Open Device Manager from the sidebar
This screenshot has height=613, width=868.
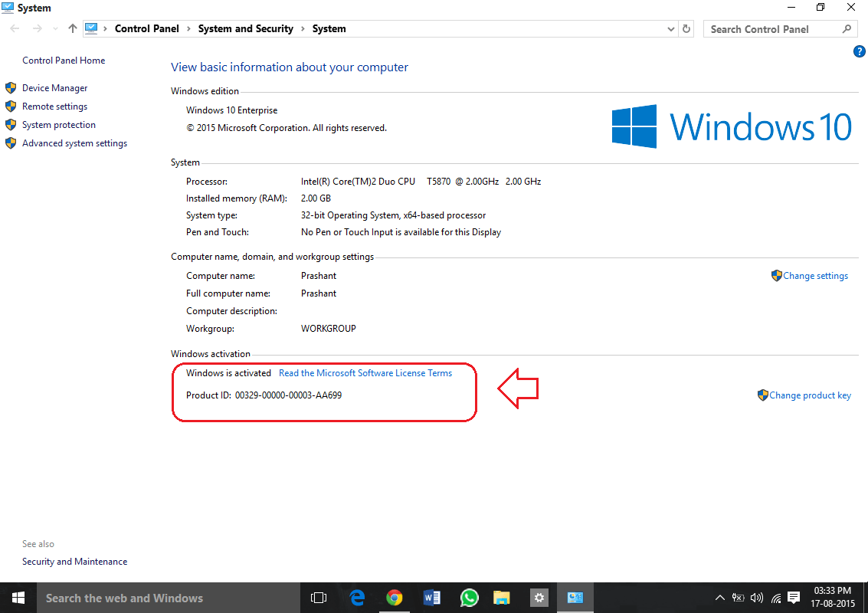[54, 88]
